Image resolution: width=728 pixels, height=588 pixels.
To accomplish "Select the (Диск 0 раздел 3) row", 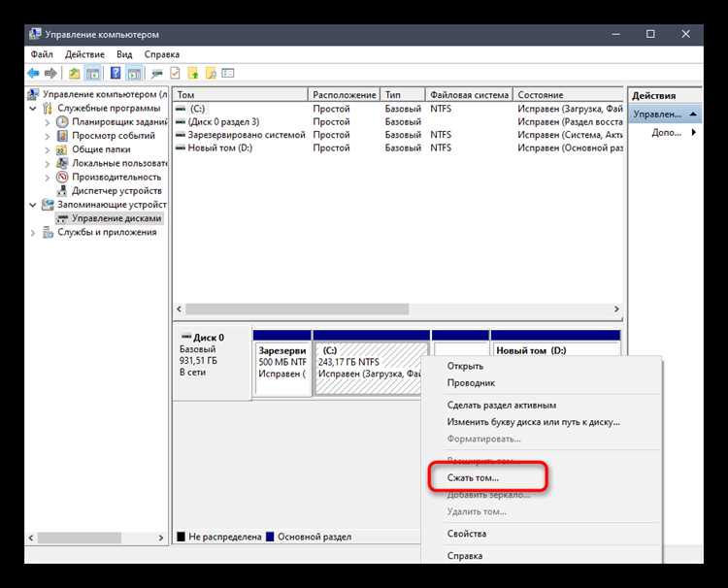I will pos(398,121).
